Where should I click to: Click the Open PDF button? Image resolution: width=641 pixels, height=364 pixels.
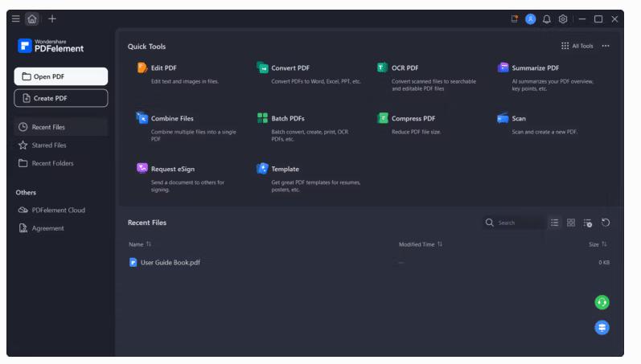tap(61, 76)
